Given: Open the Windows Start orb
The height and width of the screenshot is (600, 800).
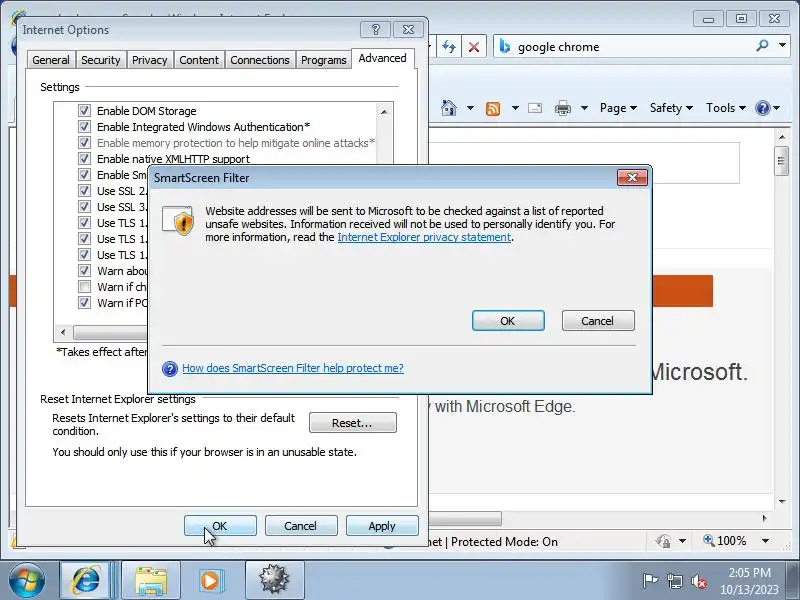Looking at the screenshot, I should coord(27,580).
